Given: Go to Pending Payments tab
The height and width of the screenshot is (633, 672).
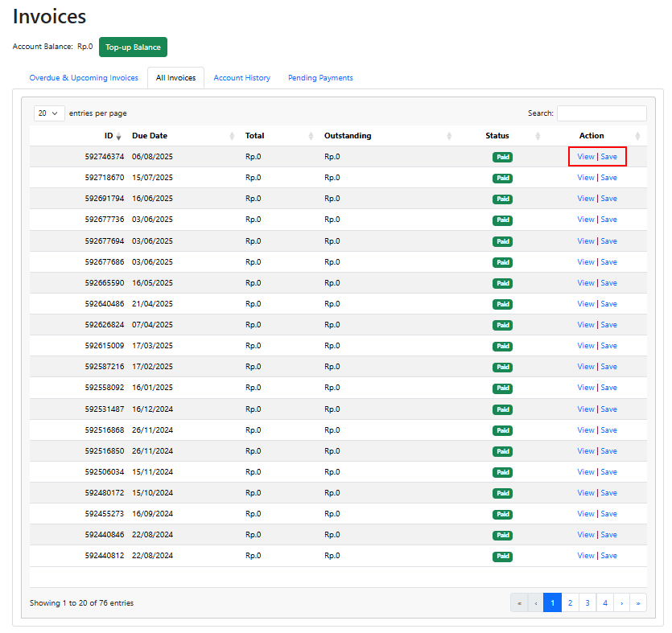Looking at the screenshot, I should (320, 77).
